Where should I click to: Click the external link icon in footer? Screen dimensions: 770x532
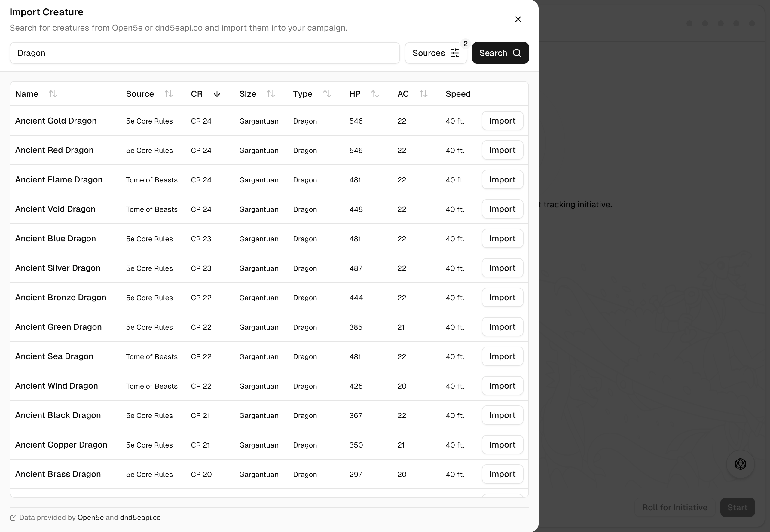pos(13,518)
